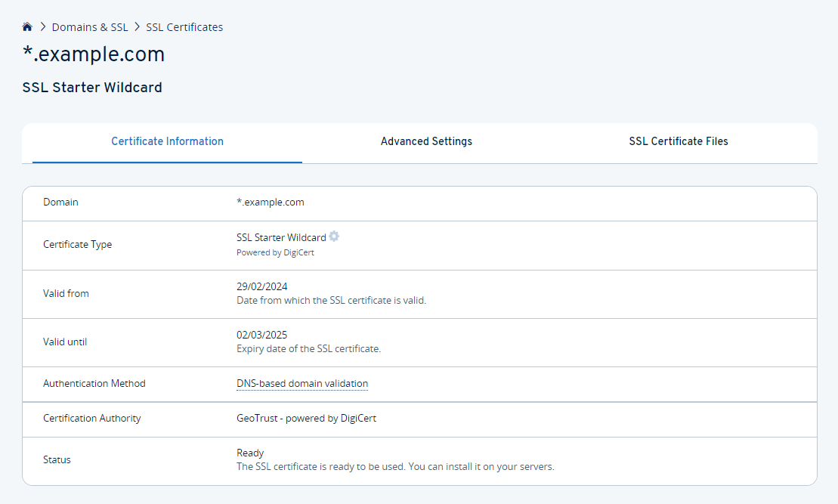Select the Certificate Information tab
838x504 pixels.
click(167, 141)
